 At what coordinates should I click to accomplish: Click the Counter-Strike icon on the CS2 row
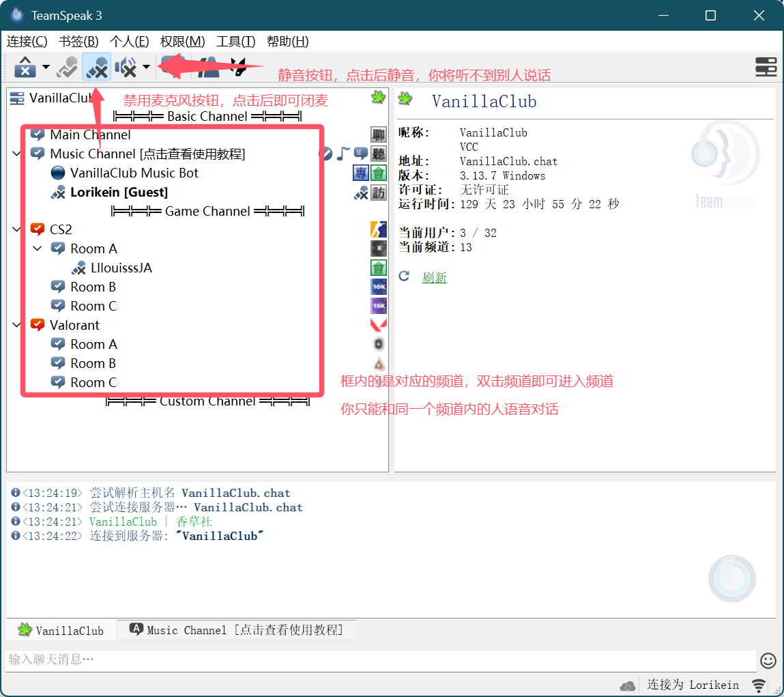(379, 229)
